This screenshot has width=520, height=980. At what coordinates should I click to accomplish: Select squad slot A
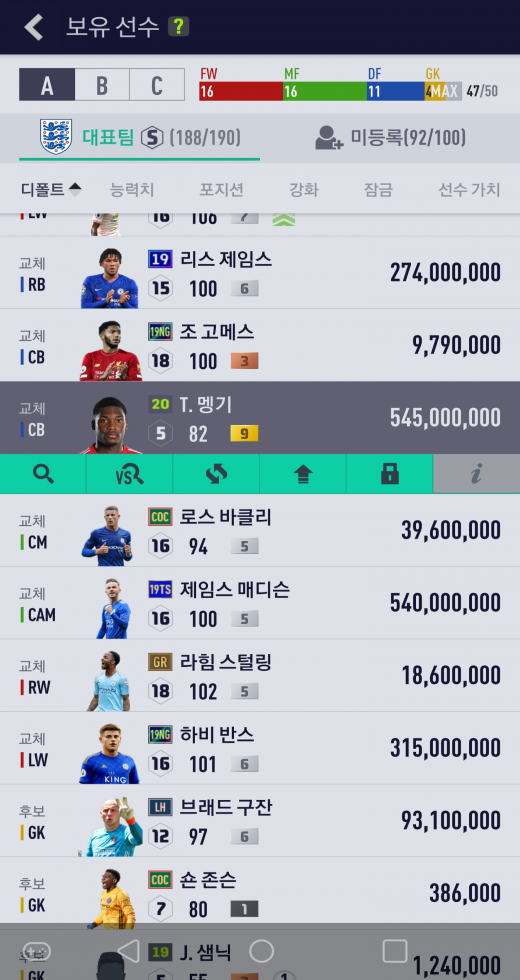pos(47,84)
